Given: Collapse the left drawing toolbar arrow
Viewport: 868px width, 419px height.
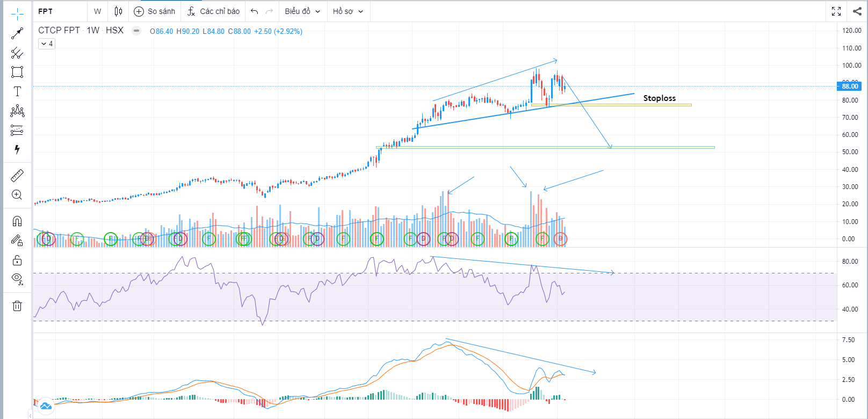Looking at the screenshot, I should click(x=31, y=415).
